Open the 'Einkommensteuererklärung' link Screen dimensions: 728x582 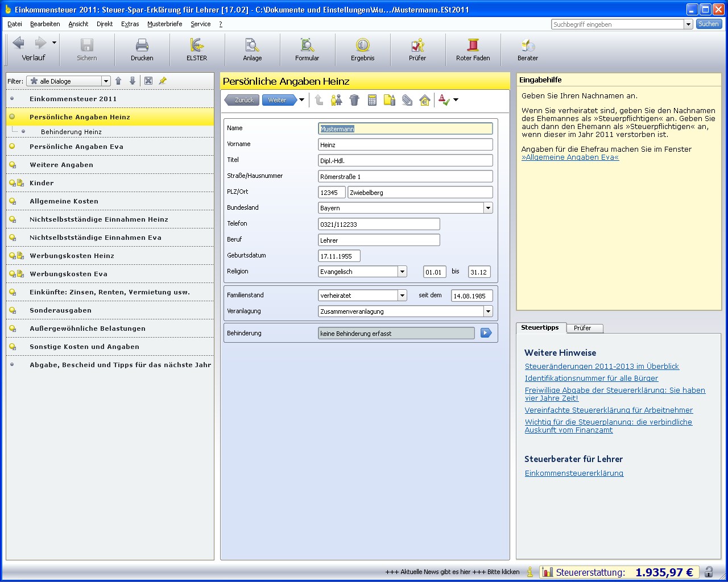(574, 473)
